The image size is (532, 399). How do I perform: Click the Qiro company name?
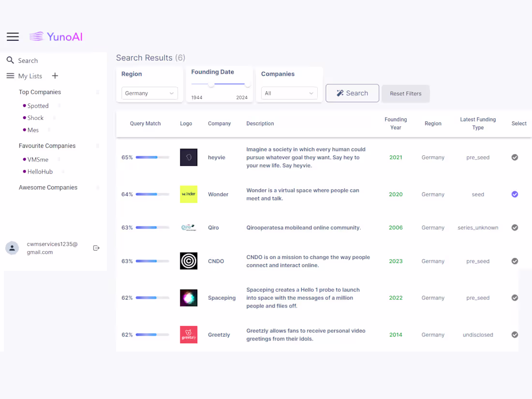pyautogui.click(x=213, y=228)
